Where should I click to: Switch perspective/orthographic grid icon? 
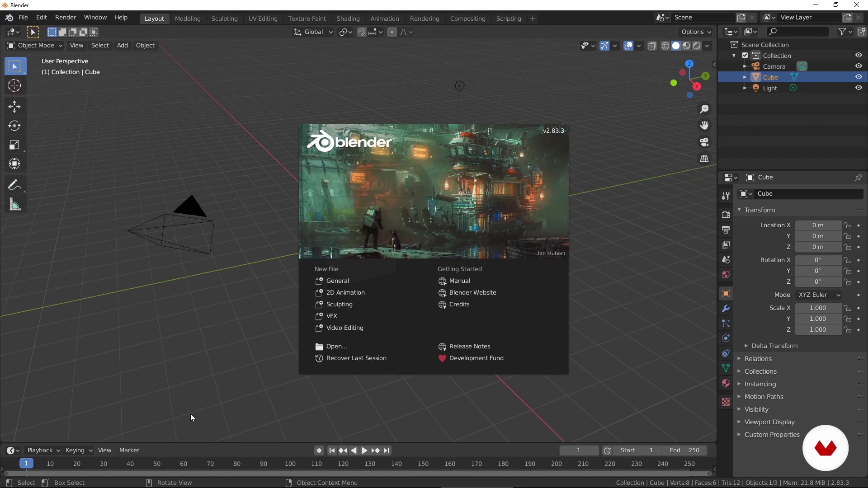[704, 159]
